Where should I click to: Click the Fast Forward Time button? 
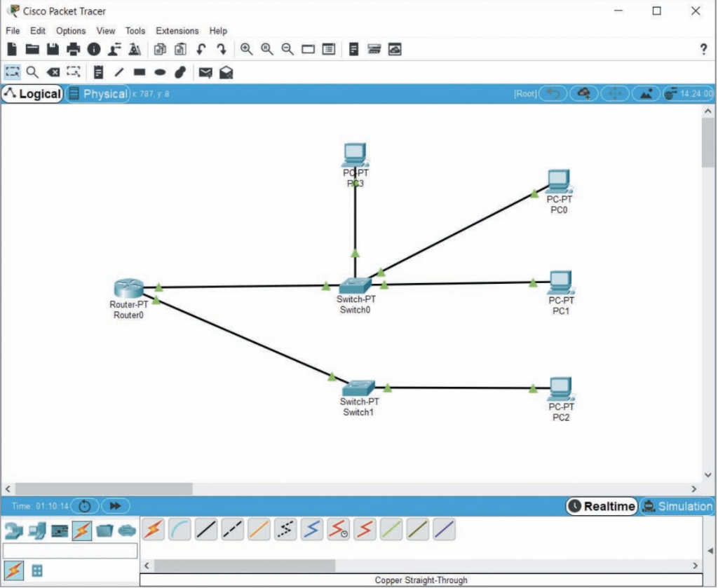pos(116,506)
